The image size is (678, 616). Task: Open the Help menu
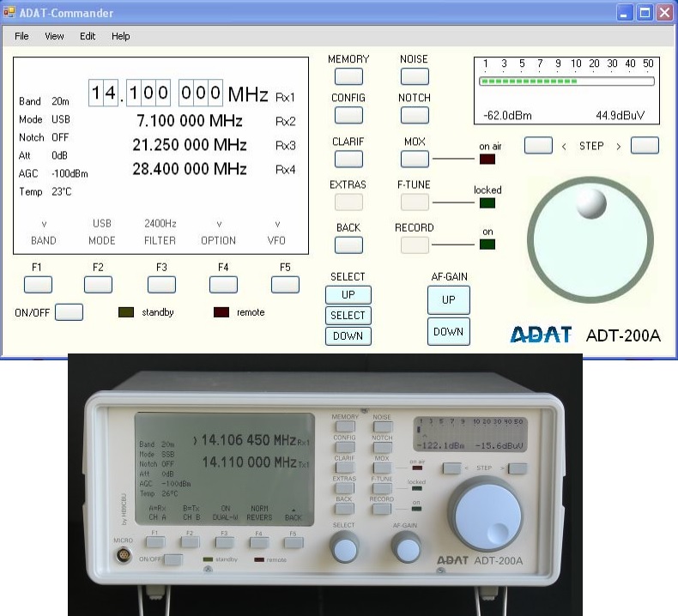(121, 36)
